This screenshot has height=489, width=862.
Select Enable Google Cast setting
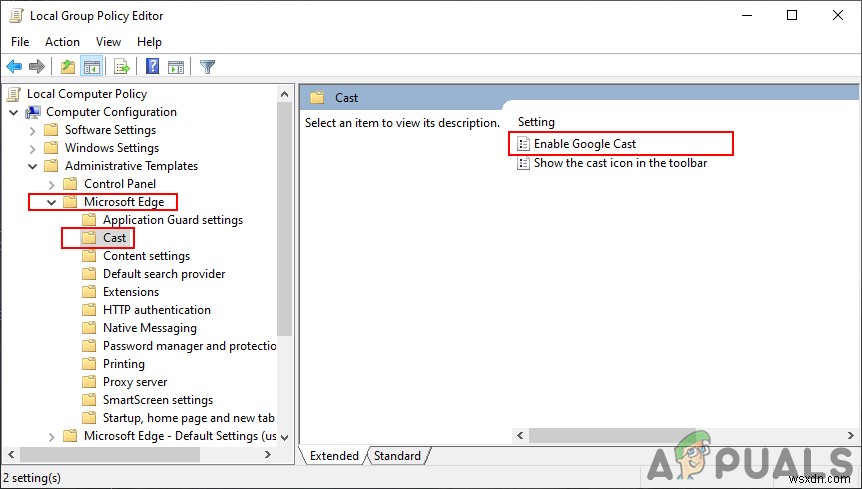[x=585, y=144]
